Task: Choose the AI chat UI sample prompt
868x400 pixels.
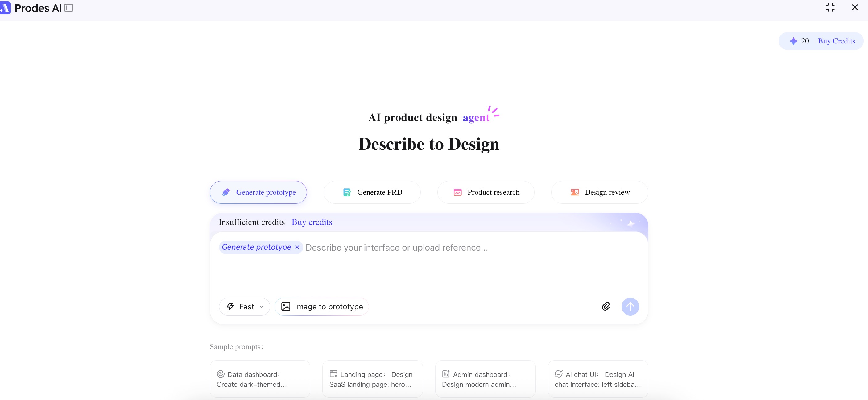Action: pyautogui.click(x=598, y=379)
